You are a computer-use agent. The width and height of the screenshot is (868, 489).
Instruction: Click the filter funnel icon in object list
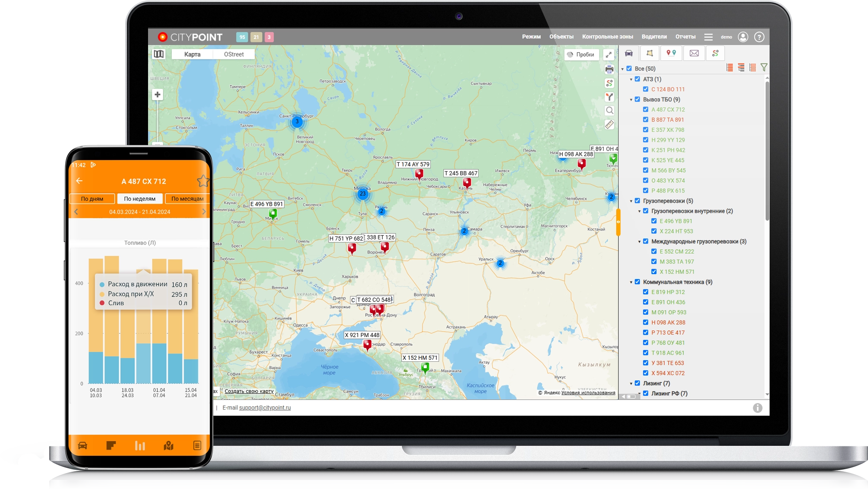(764, 68)
